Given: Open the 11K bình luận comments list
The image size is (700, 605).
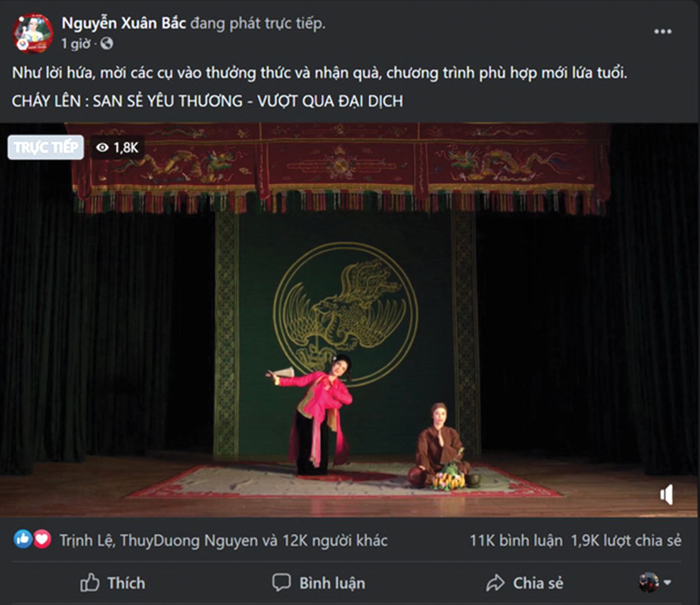Looking at the screenshot, I should pos(516,540).
